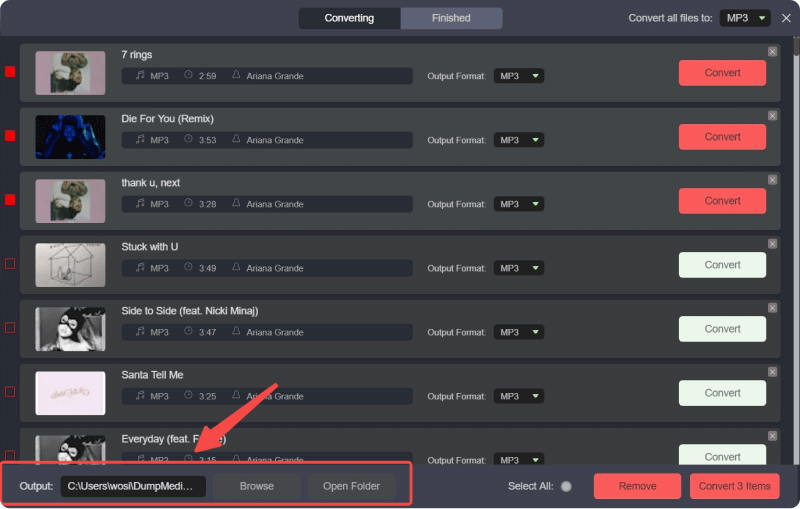The height and width of the screenshot is (509, 800).
Task: Check the Side to Side checkbox
Action: (x=10, y=328)
